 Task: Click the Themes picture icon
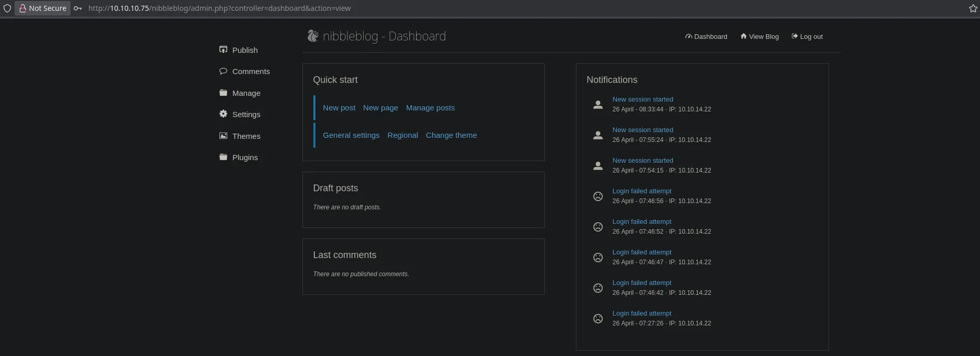tap(223, 136)
